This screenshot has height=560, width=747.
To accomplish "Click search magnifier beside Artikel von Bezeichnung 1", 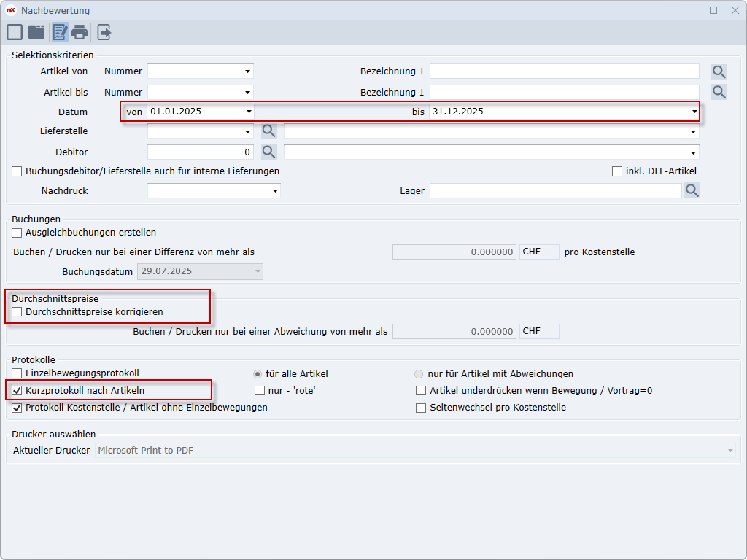I will 719,72.
